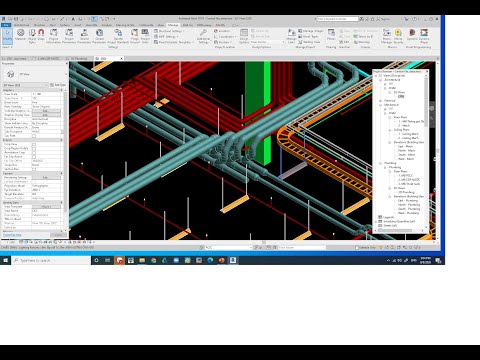Open the Windows Start menu

coord(5,260)
